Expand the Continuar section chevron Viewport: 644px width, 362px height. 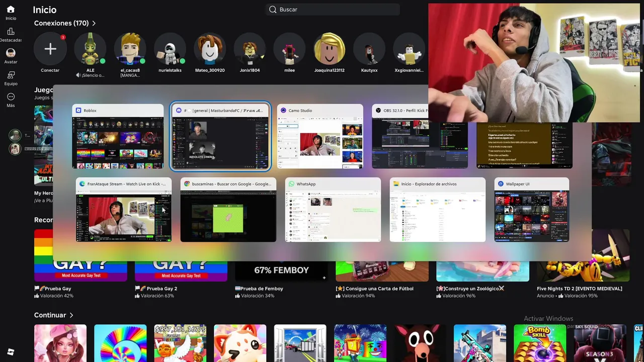[71, 315]
